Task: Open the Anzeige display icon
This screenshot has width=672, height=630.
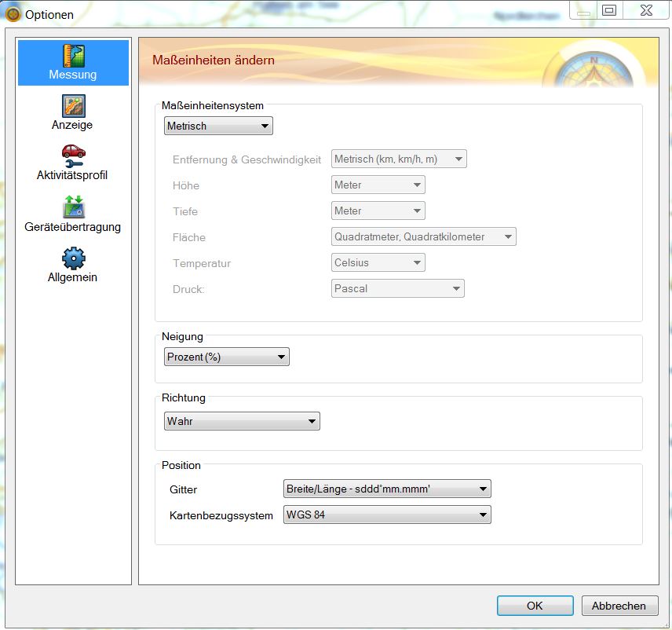Action: [x=73, y=105]
